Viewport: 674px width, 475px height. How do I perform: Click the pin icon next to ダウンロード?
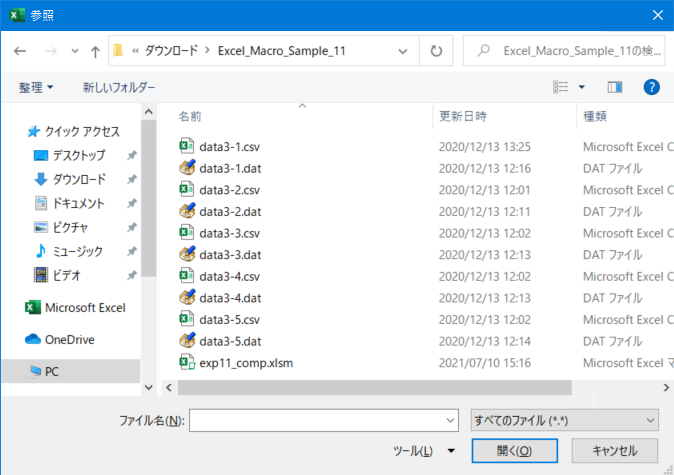click(x=132, y=179)
